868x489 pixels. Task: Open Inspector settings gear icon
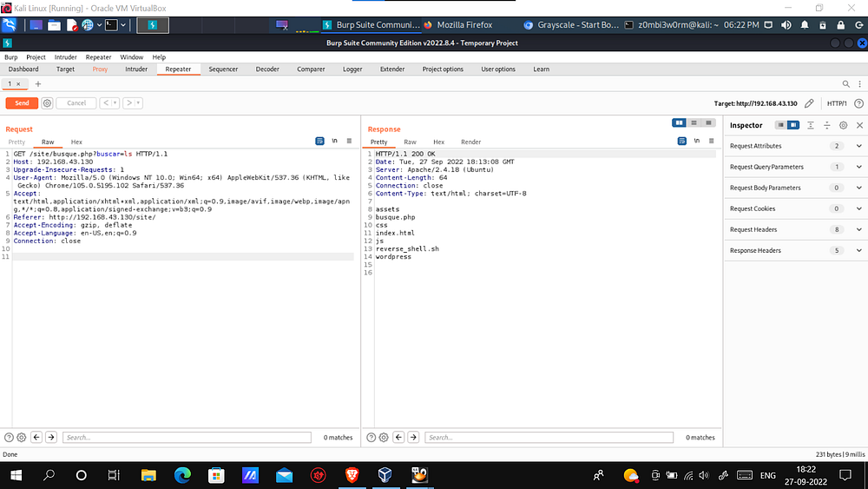point(843,125)
